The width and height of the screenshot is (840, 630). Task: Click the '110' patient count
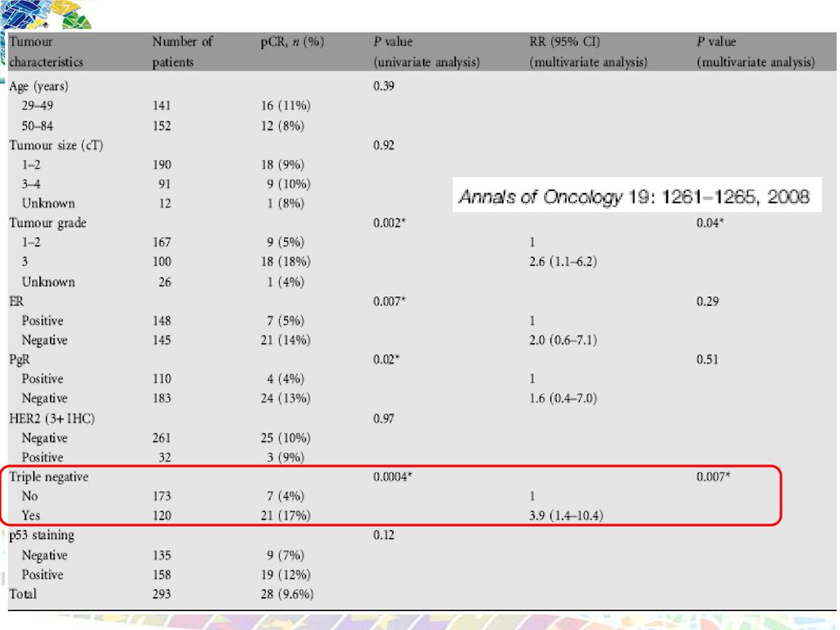[x=162, y=379]
